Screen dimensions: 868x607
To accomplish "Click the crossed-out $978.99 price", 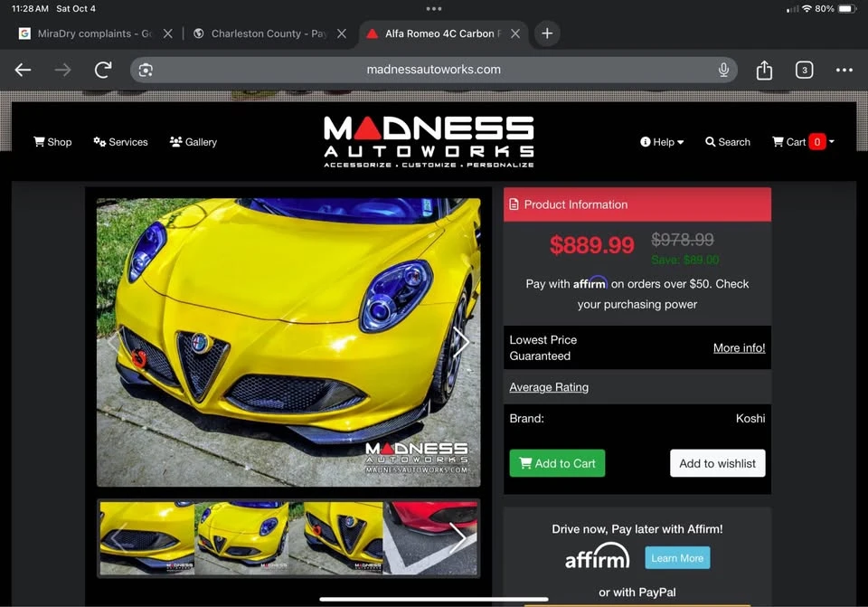I will (x=682, y=240).
